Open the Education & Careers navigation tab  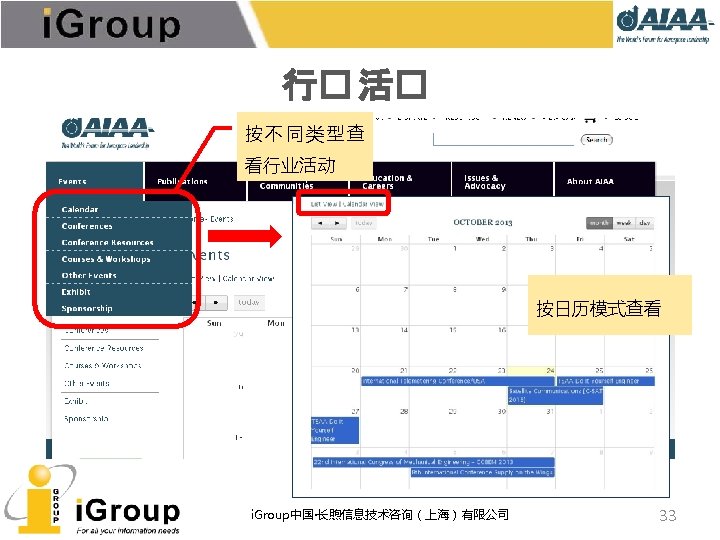click(400, 181)
